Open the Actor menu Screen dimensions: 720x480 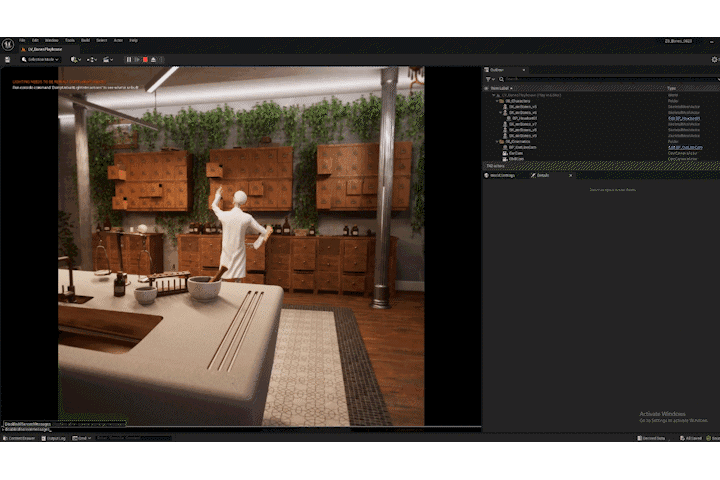tap(118, 40)
